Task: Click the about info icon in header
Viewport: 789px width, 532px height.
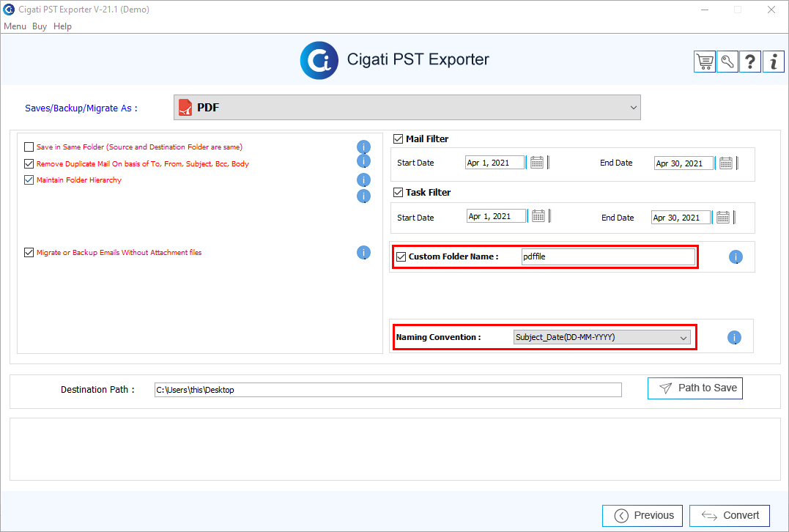Action: tap(774, 62)
